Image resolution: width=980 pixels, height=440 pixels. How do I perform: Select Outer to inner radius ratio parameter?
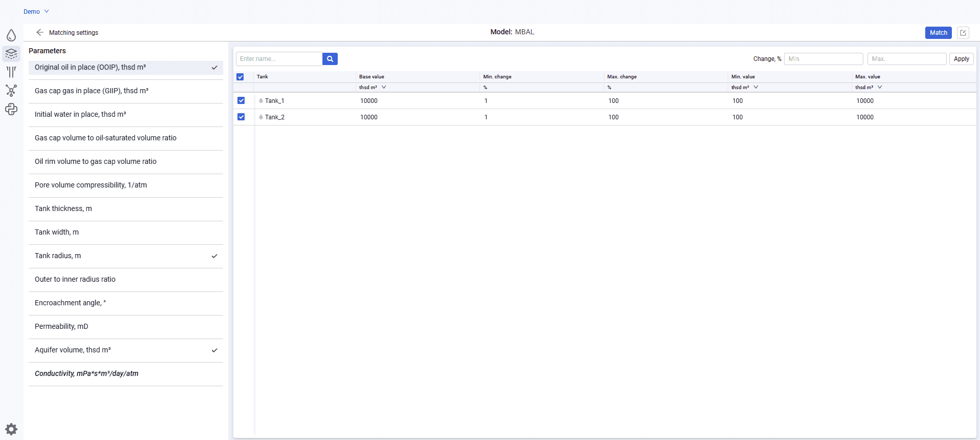tap(126, 280)
